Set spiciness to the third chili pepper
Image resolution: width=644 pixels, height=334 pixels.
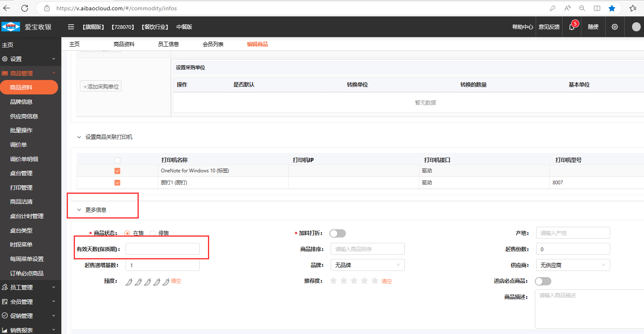point(147,282)
